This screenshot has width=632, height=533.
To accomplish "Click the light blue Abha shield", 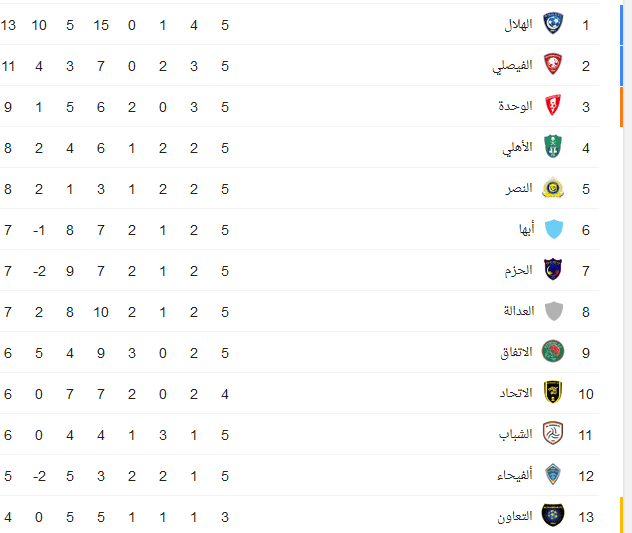I will pos(553,229).
